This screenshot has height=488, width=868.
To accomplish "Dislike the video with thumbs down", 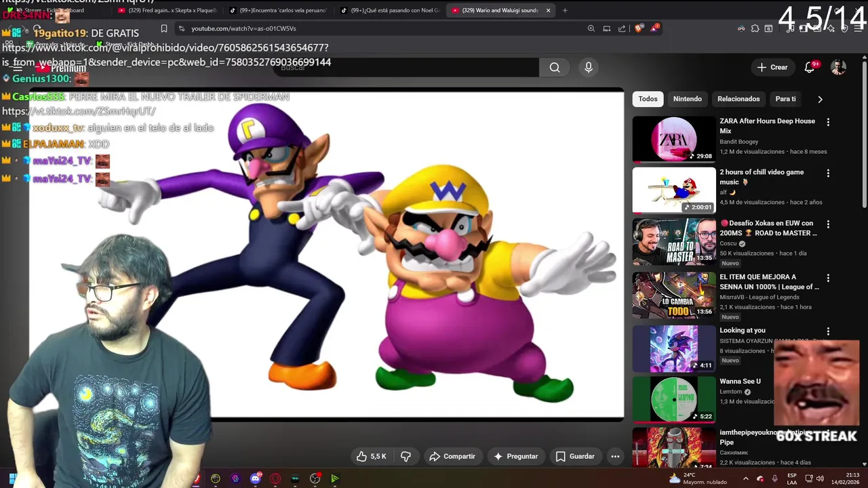I will (406, 456).
